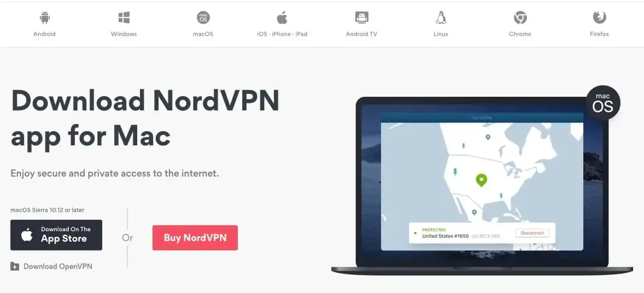The image size is (644, 293).
Task: Click the Disconnect button in laptop preview
Action: (532, 233)
